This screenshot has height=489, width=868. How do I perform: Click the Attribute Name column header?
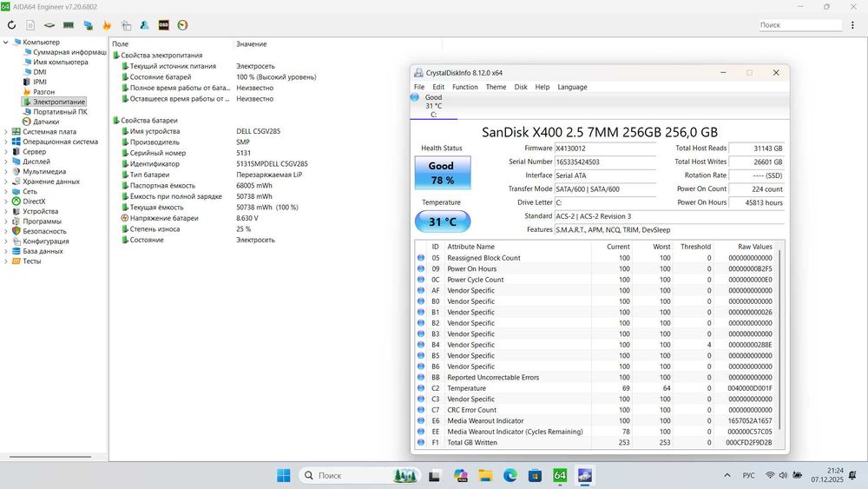tap(470, 247)
